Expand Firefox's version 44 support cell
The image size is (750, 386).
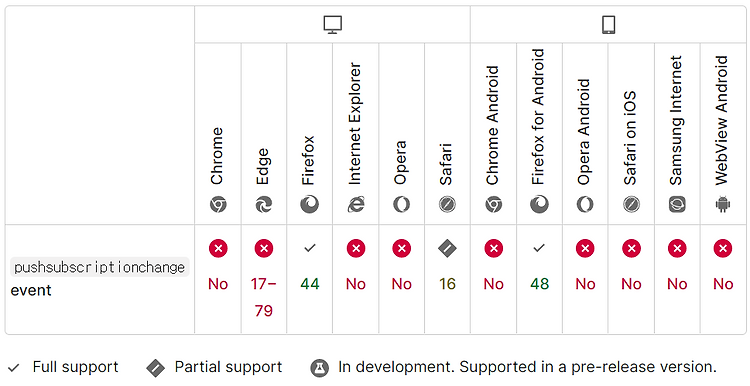point(309,279)
